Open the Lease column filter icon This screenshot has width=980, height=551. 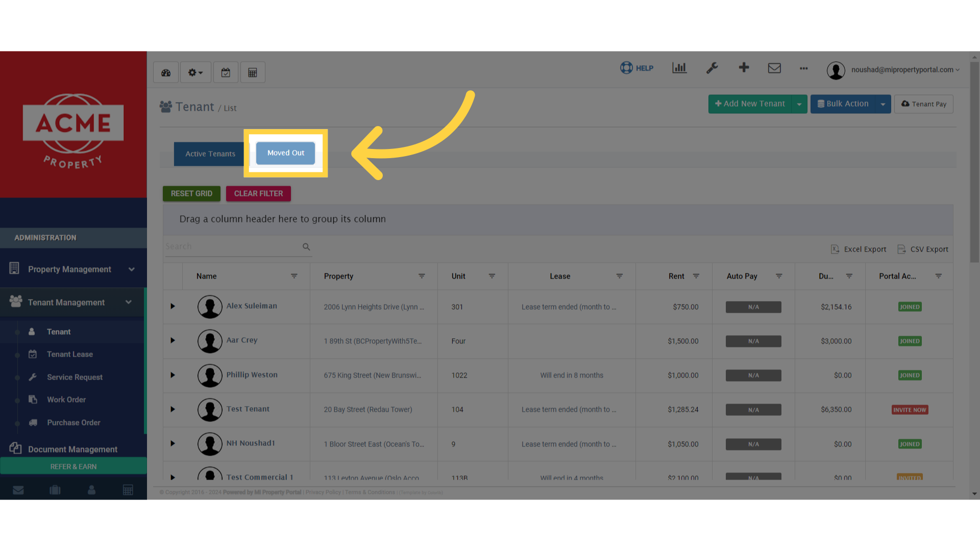619,276
